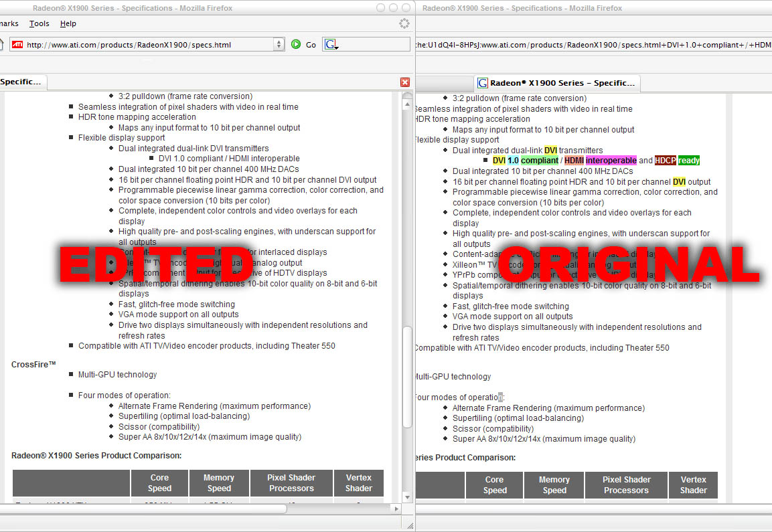
Task: Click '3:2 pulldown (frame rate conversion)' in right window
Action: point(520,98)
